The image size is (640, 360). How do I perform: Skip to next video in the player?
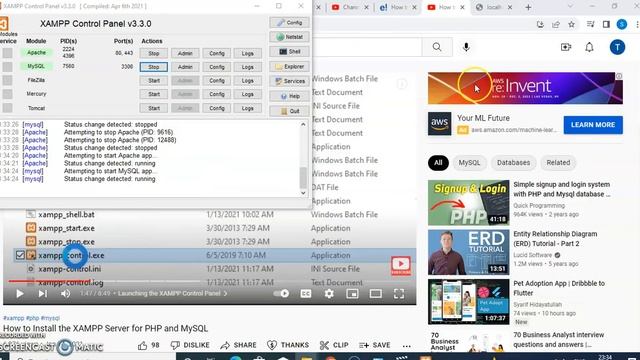[42, 293]
